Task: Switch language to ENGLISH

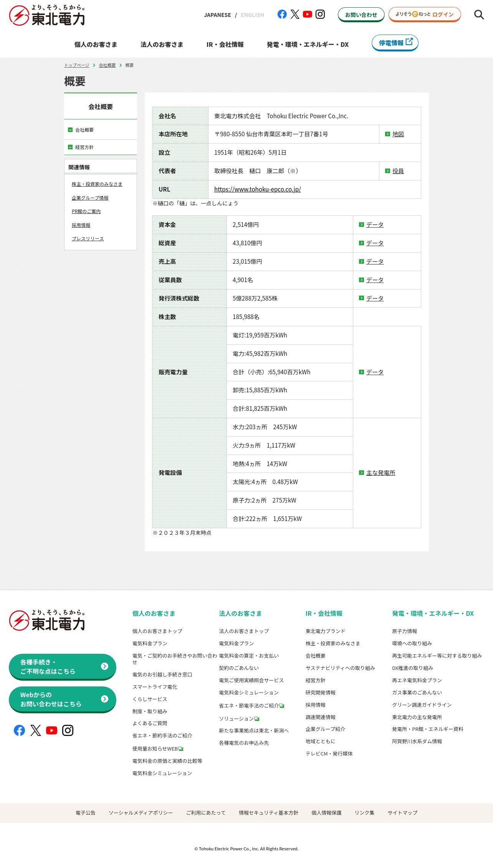Action: click(252, 15)
